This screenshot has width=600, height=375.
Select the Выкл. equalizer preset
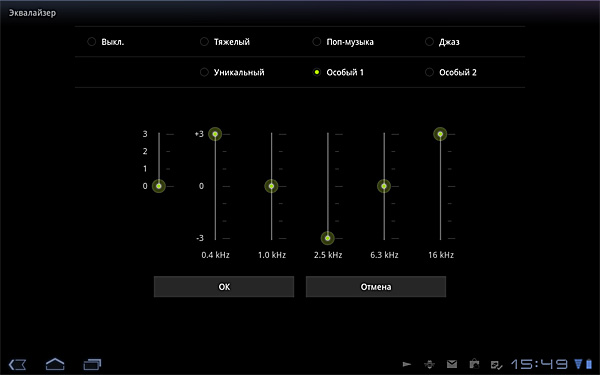(106, 42)
